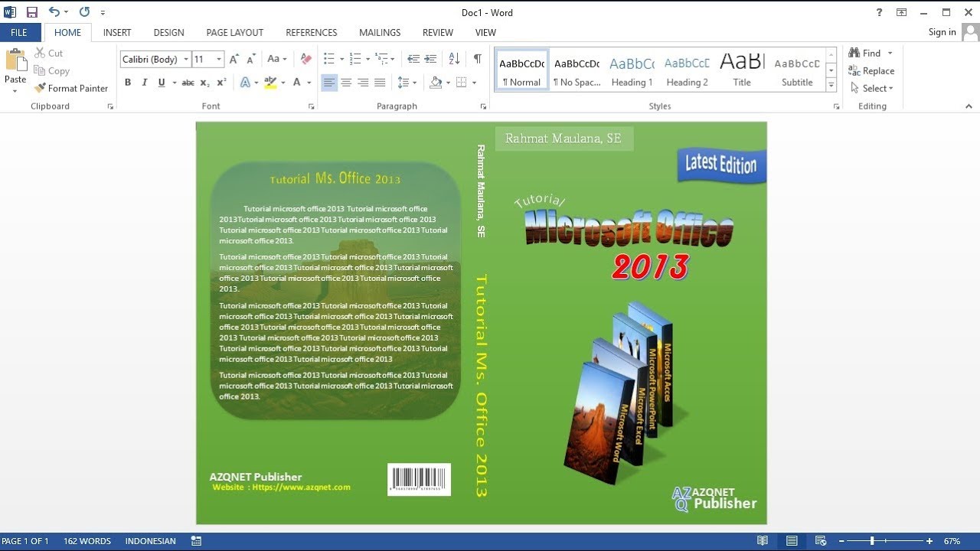Viewport: 980px width, 551px height.
Task: Sort the selected text alphabetically
Action: point(454,59)
